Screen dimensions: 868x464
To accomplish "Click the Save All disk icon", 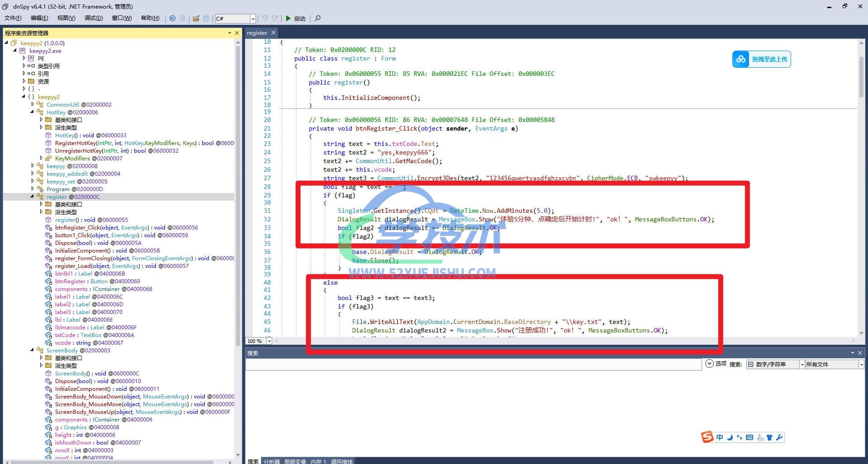I will pyautogui.click(x=206, y=19).
